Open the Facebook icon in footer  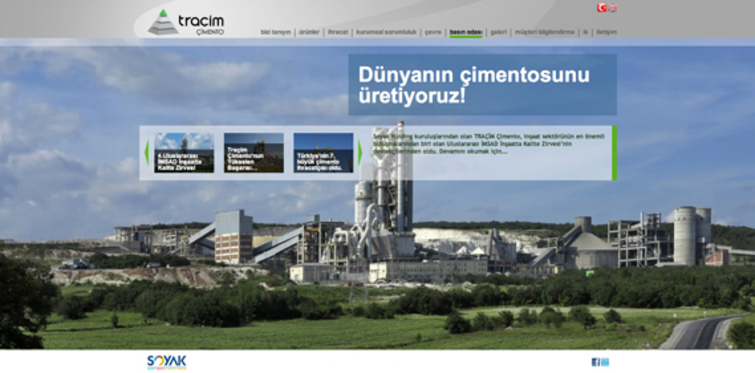pos(596,362)
